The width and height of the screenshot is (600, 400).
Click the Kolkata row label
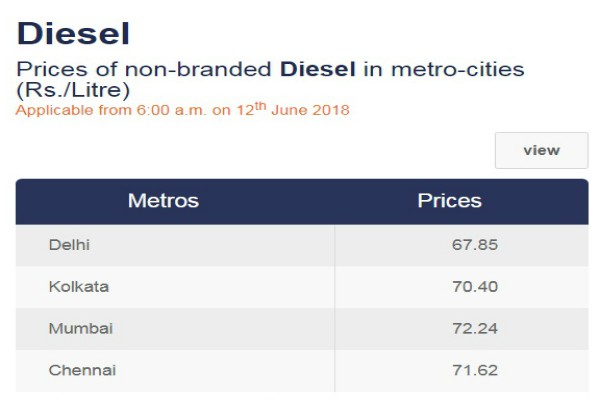coord(79,286)
